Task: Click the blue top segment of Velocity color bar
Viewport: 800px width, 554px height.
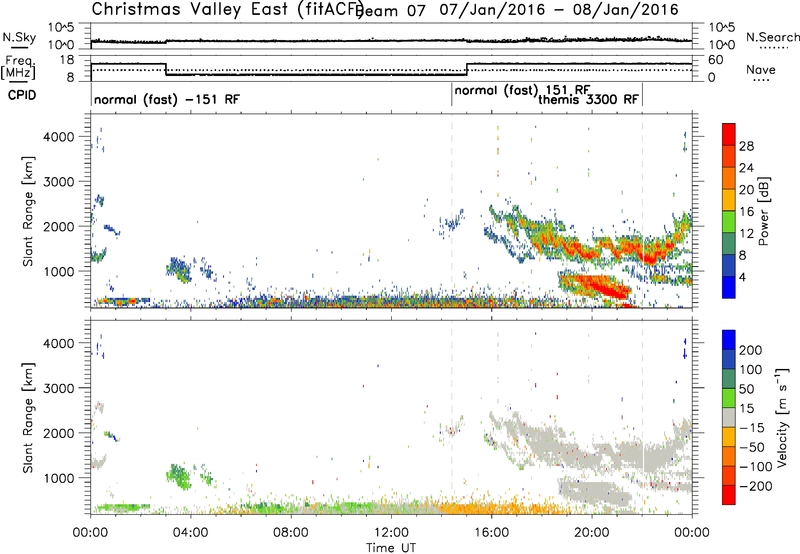Action: tap(729, 340)
